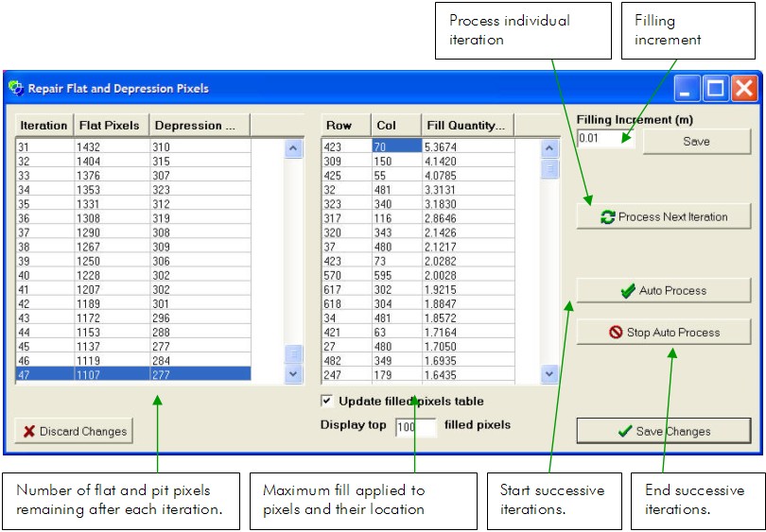766x532 pixels.
Task: Click the Iteration column header
Action: 44,126
